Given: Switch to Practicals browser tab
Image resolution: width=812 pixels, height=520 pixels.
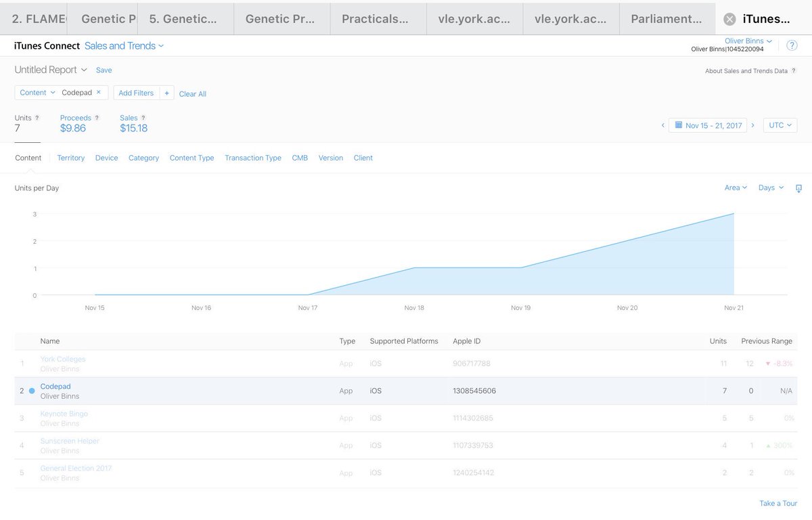Looking at the screenshot, I should tap(378, 19).
